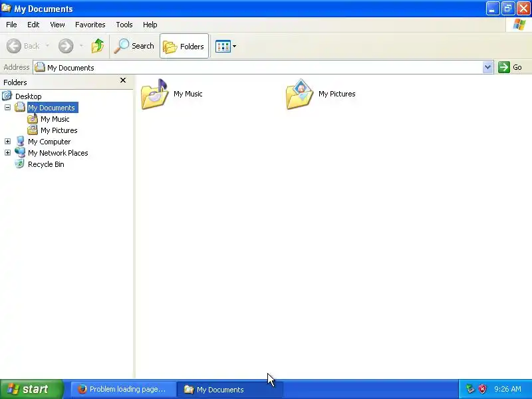Select the My Music folder icon
Viewport: 532px width, 399px height.
(x=155, y=94)
